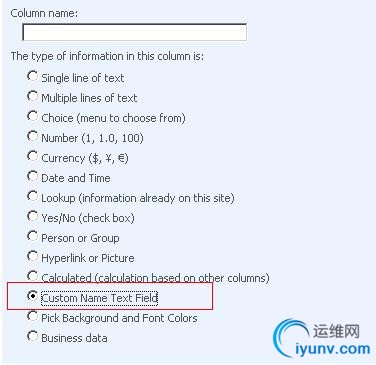Click the Custom Name Text Field label
The height and width of the screenshot is (365, 376).
(x=99, y=298)
